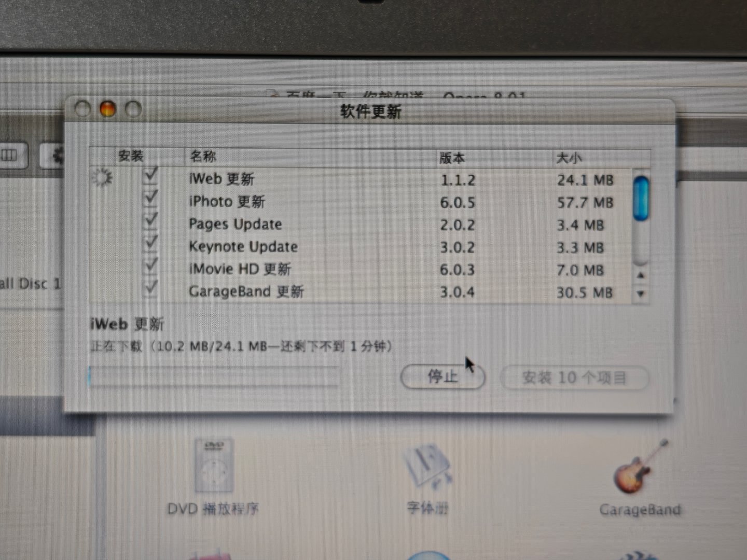
Task: Click version 3.0.4 of GarageBand
Action: pos(458,292)
